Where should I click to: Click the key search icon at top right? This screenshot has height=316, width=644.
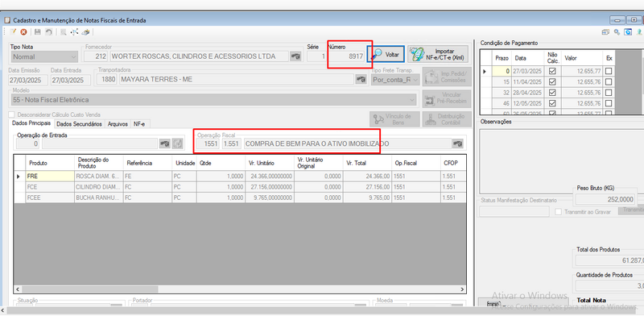click(x=617, y=32)
